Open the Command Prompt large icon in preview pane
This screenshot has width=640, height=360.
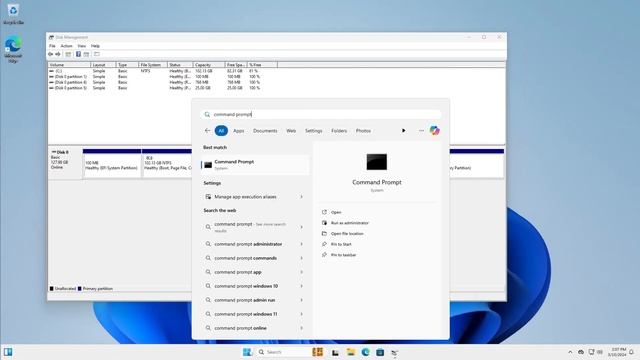click(376, 162)
